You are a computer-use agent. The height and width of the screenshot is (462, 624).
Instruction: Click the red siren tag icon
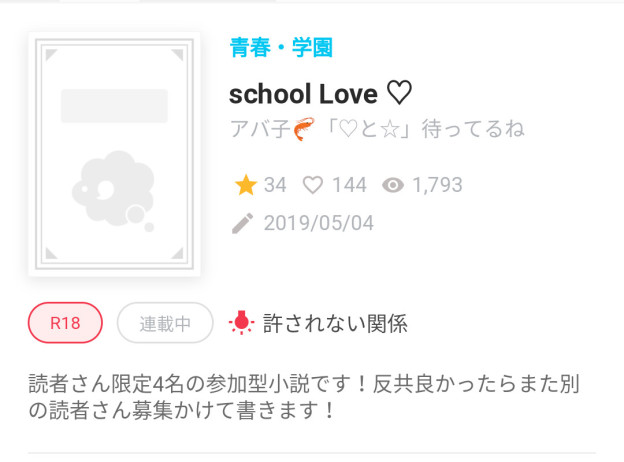pos(242,322)
